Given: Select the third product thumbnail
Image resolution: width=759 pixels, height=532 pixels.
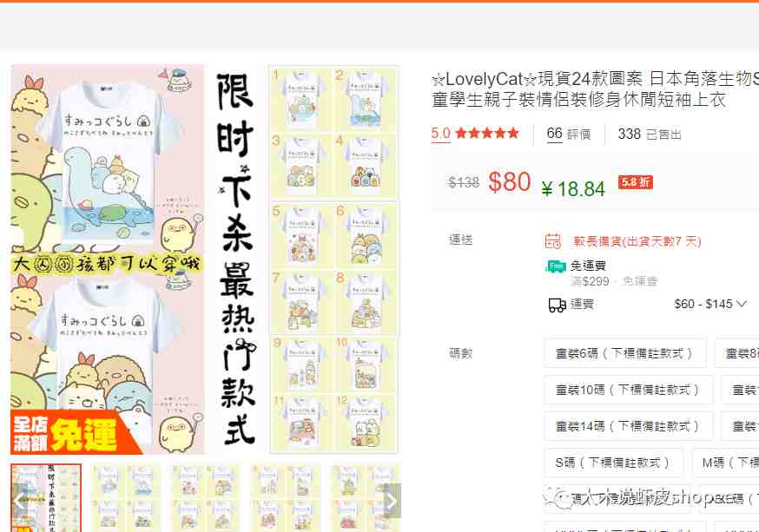Looking at the screenshot, I should [x=207, y=498].
